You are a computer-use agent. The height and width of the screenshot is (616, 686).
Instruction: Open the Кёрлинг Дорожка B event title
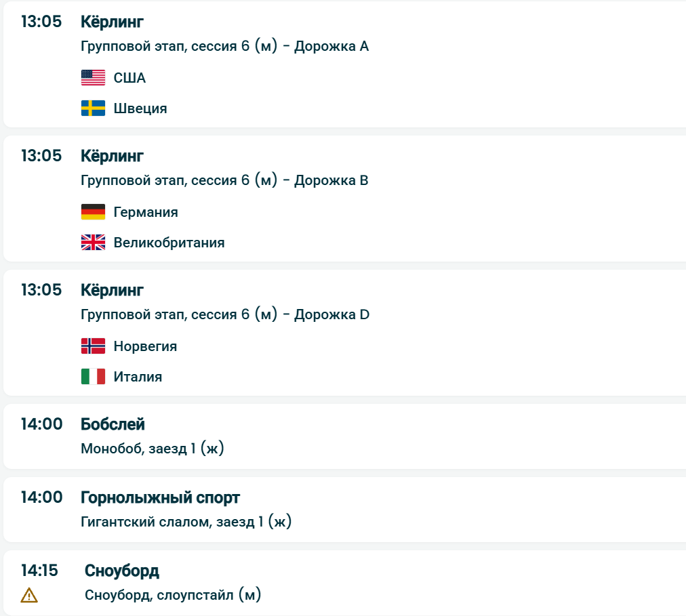pyautogui.click(x=112, y=156)
